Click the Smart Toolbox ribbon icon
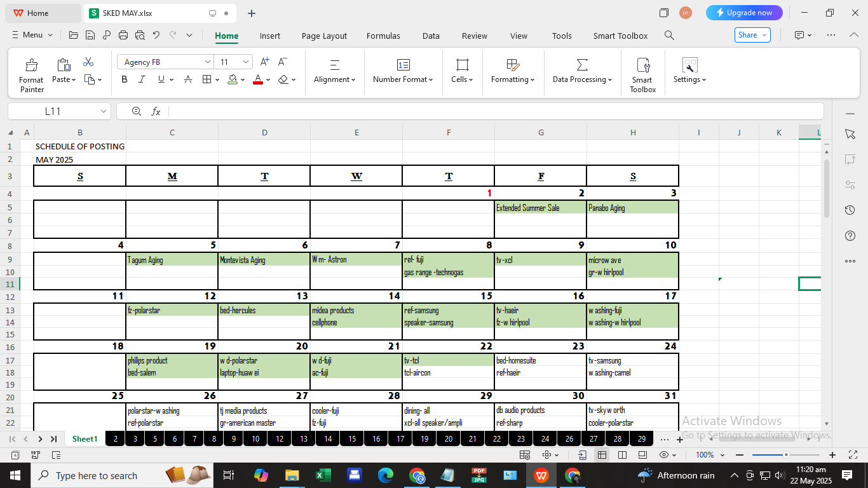The height and width of the screenshot is (488, 868). point(642,76)
